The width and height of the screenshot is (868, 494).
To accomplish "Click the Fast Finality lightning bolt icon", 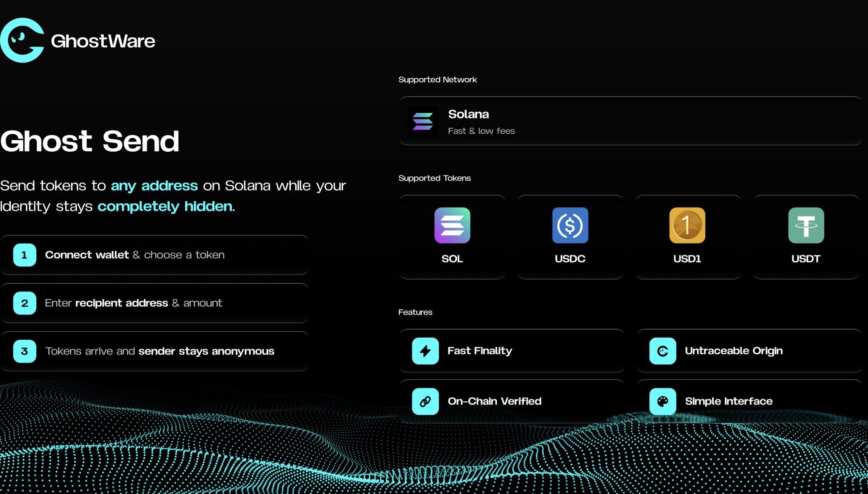I will point(425,351).
